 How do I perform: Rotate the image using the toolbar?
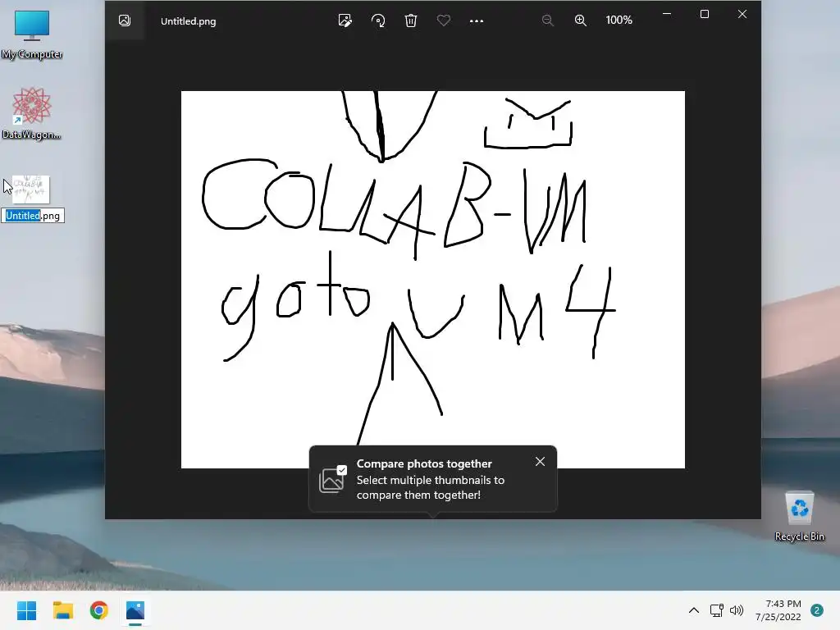click(378, 21)
